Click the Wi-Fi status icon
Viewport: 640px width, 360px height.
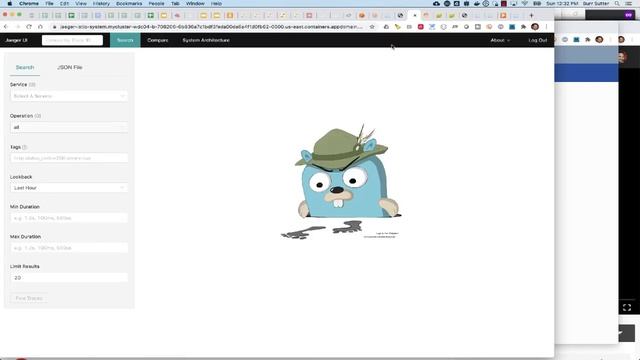pyautogui.click(x=524, y=3)
